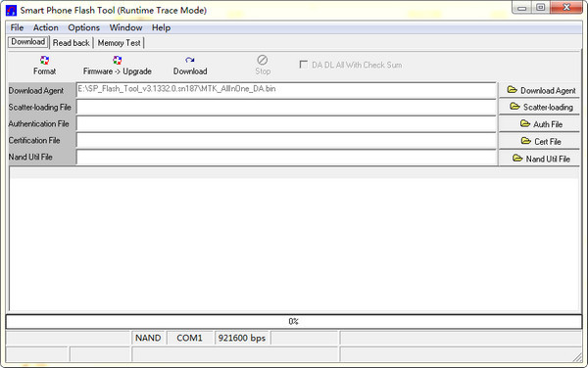Click the Certification File row label
The image size is (588, 368).
(34, 140)
